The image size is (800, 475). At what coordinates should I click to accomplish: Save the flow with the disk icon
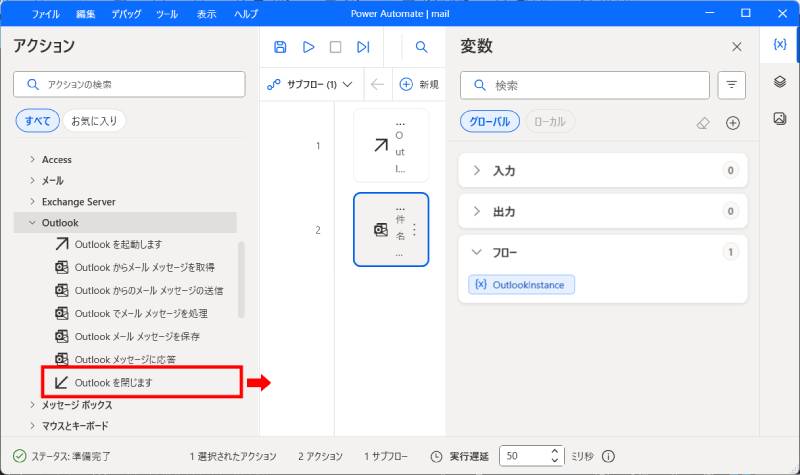click(x=280, y=47)
